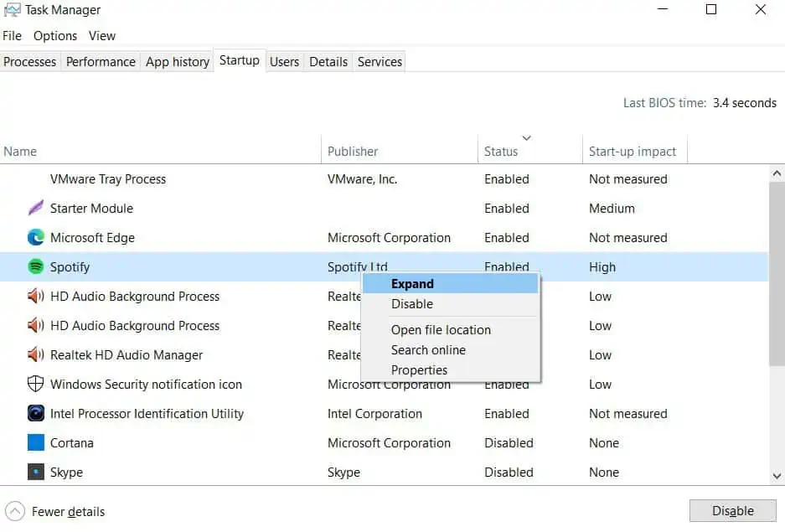Sort list by Start-up impact column
Viewport: 785px width, 532px height.
click(x=634, y=149)
